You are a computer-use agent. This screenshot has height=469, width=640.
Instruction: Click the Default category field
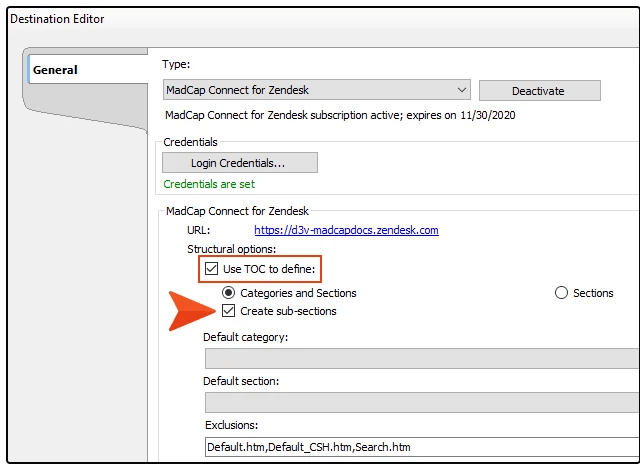[x=422, y=358]
